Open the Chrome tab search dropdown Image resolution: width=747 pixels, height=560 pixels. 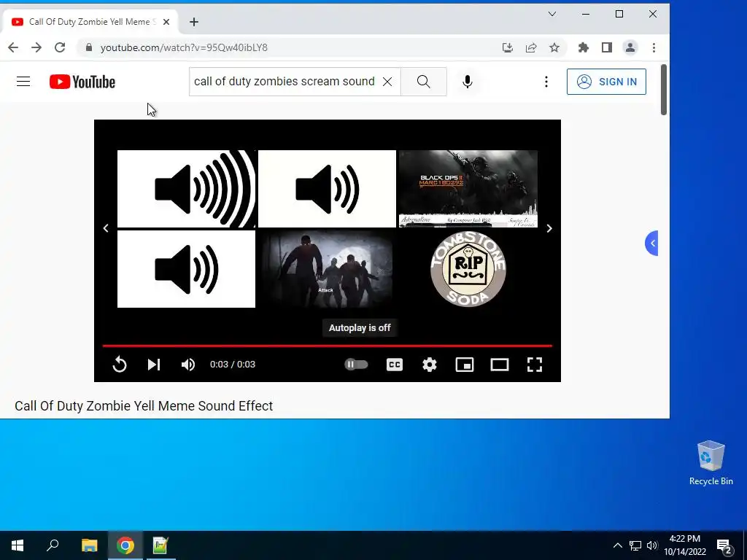click(x=551, y=14)
